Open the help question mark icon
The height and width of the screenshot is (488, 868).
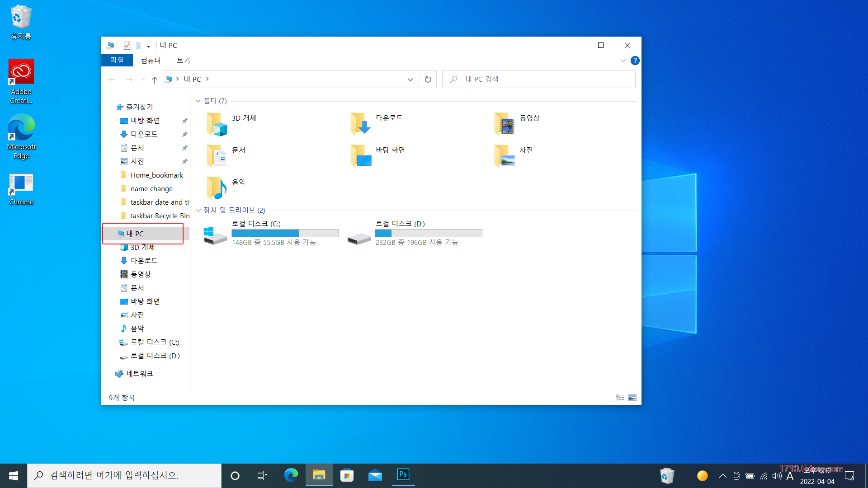click(x=635, y=61)
